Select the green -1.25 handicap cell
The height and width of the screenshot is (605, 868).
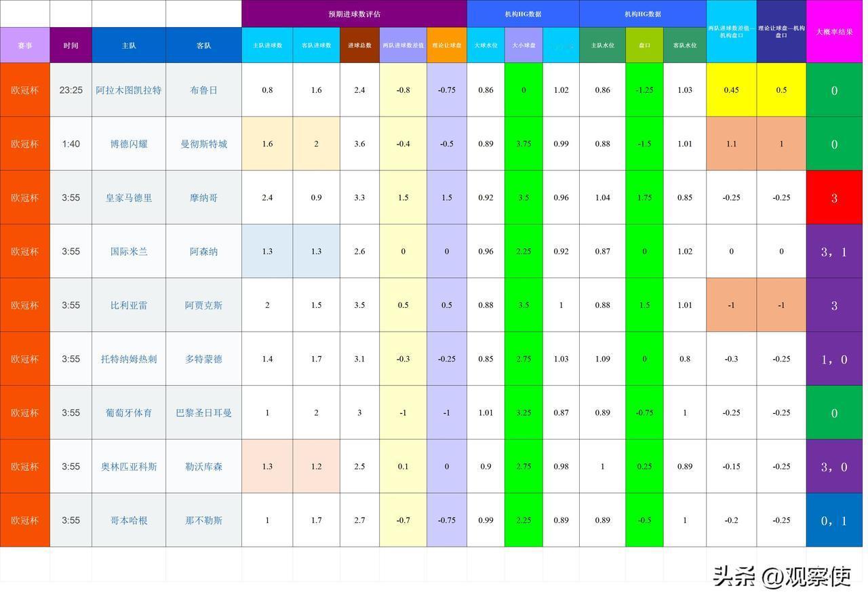pyautogui.click(x=644, y=90)
